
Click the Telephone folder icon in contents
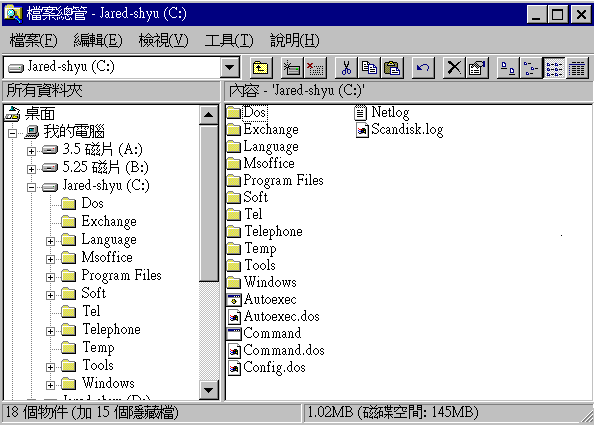tap(234, 231)
